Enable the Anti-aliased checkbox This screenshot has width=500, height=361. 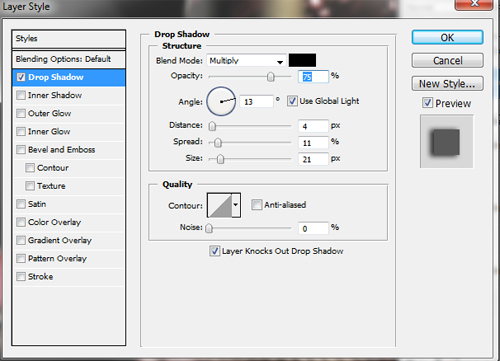pos(256,205)
